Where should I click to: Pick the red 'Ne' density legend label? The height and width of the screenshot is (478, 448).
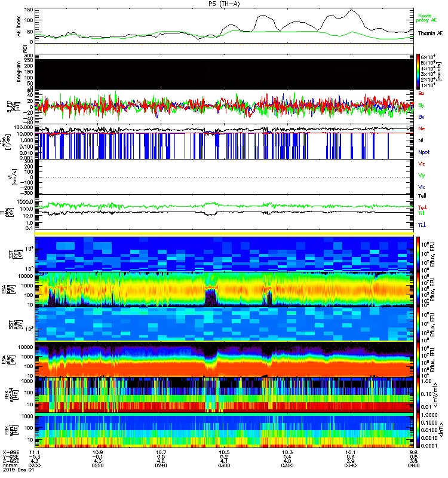(421, 128)
